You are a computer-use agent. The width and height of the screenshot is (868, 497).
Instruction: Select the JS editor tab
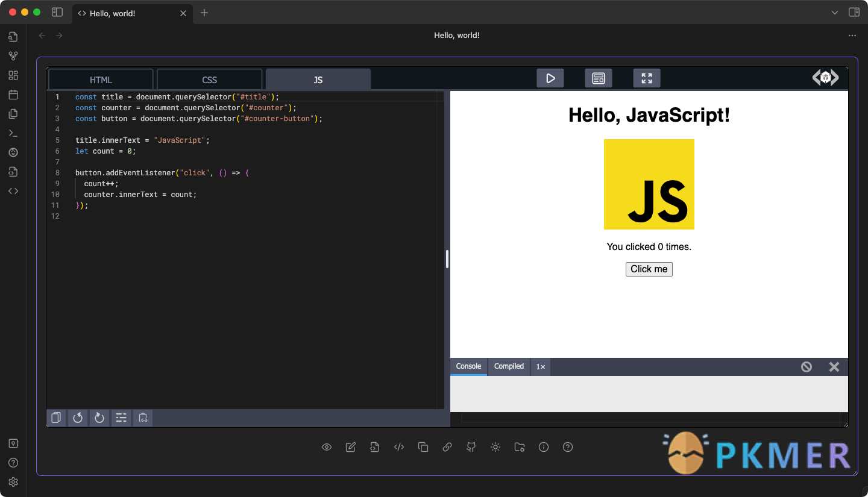[x=318, y=80]
